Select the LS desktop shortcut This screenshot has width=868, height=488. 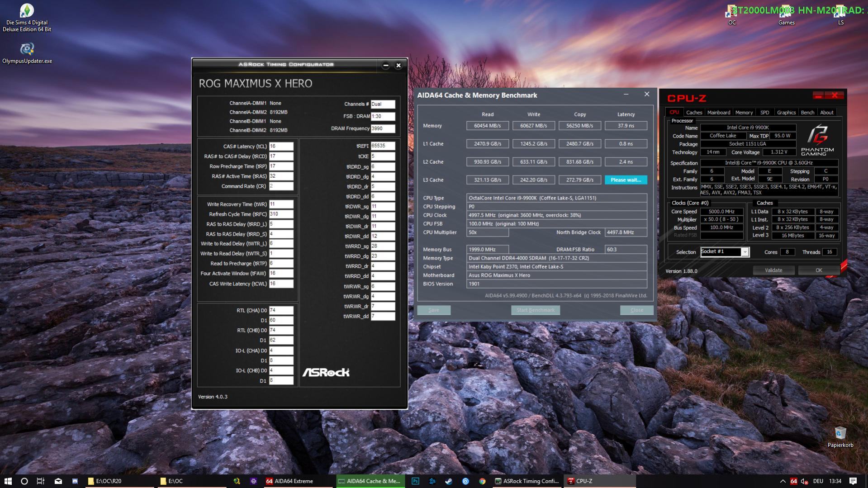click(x=840, y=15)
